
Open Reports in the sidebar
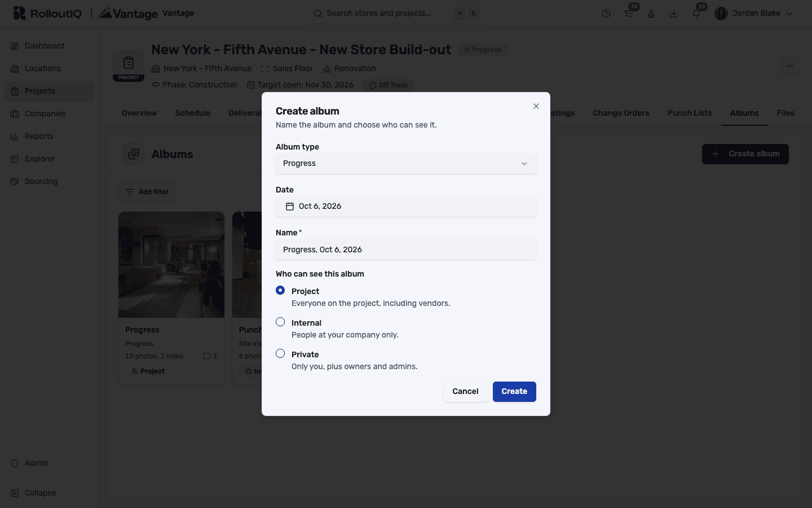[x=50, y=137]
